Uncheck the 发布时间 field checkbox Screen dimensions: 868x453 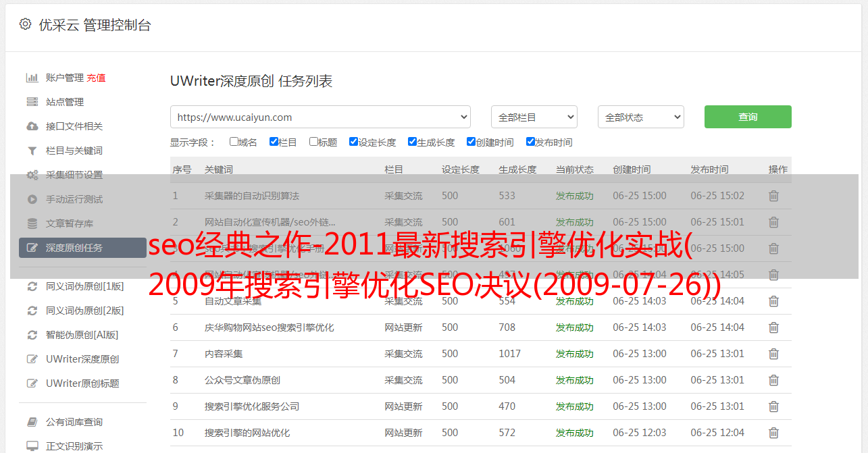530,142
